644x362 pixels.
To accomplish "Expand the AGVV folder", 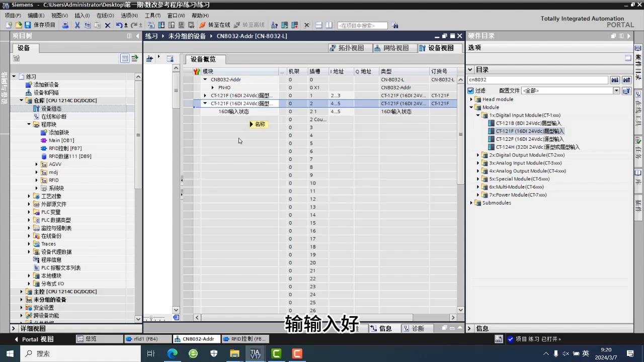I will pyautogui.click(x=37, y=164).
